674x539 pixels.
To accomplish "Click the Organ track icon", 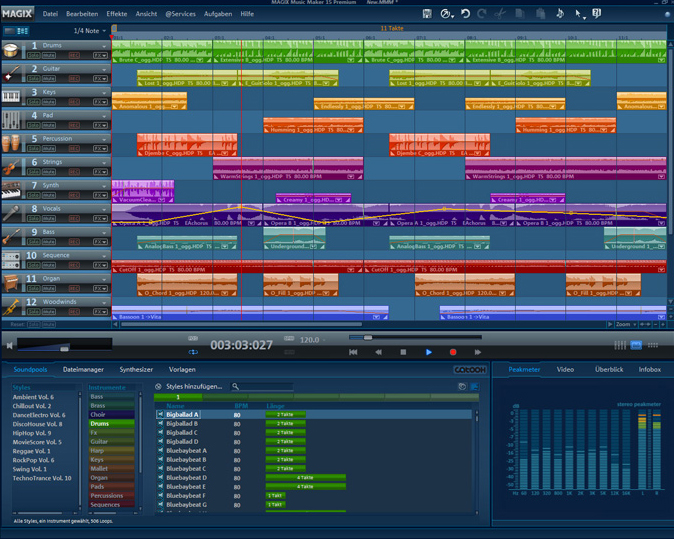I will [10, 284].
